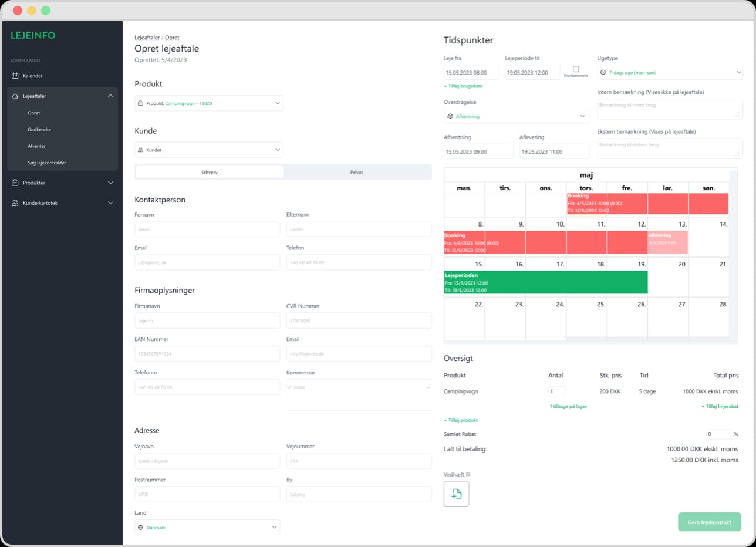Enable the Fortløbende checkbox
The image size is (756, 547).
pos(576,69)
